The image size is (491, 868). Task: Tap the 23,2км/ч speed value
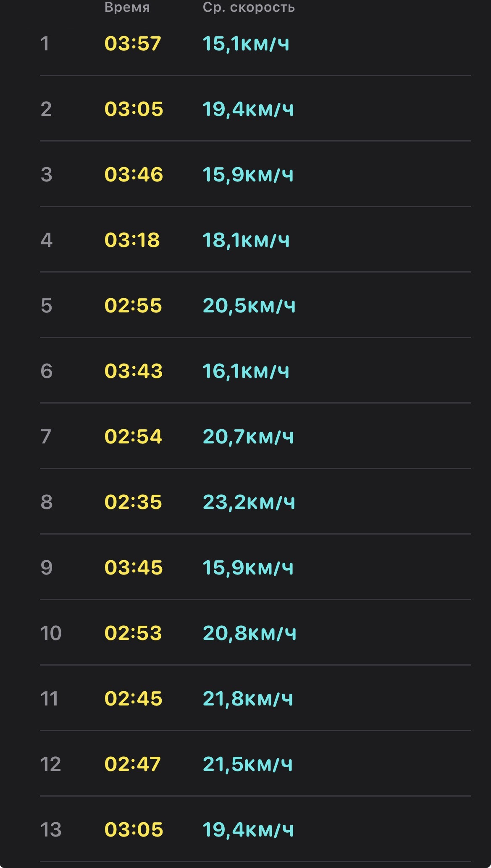pos(249,502)
